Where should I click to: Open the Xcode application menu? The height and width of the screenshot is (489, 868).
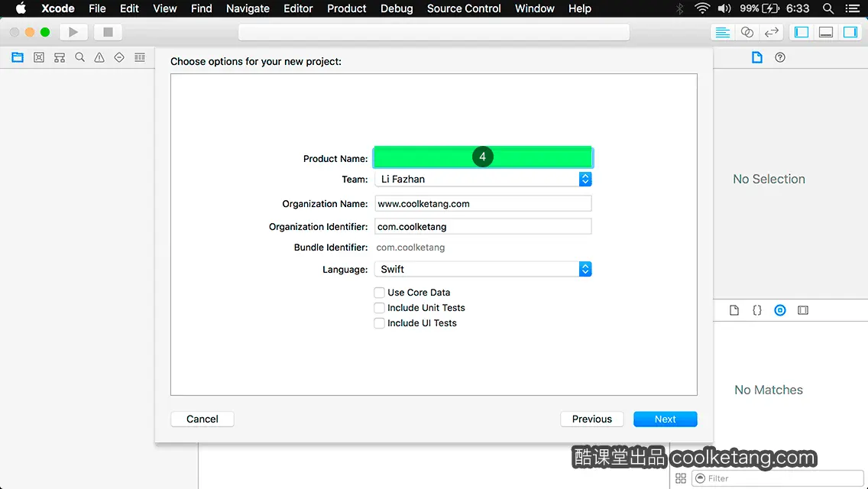point(57,8)
